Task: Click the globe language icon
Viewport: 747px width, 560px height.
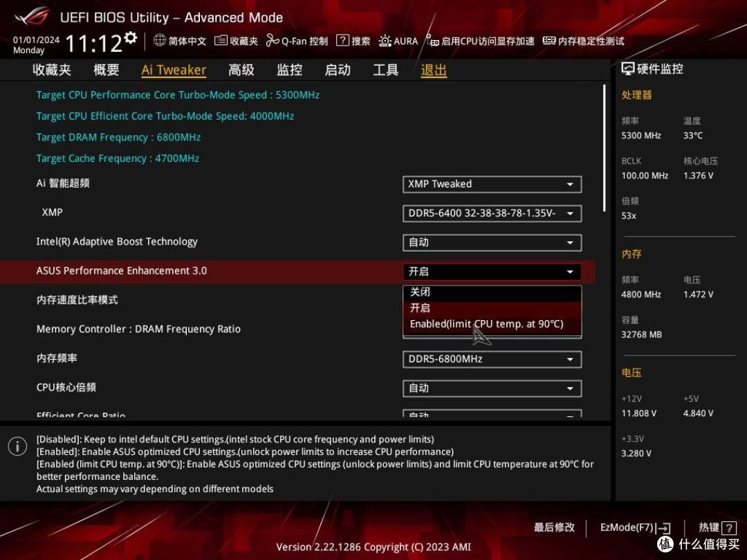Action: click(160, 41)
